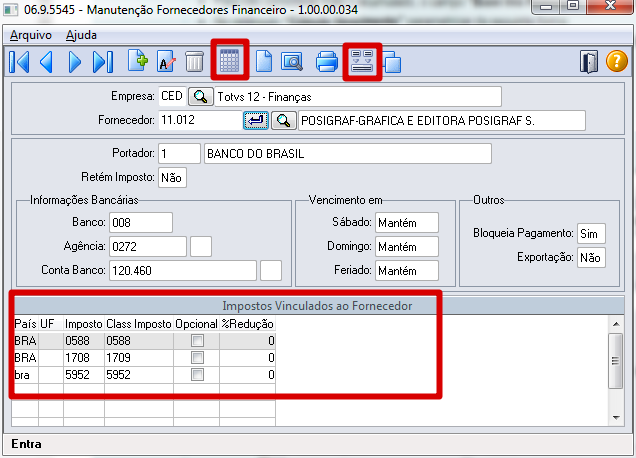Screen dimensions: 636x458
Task: Go to the previous record
Action: point(46,62)
